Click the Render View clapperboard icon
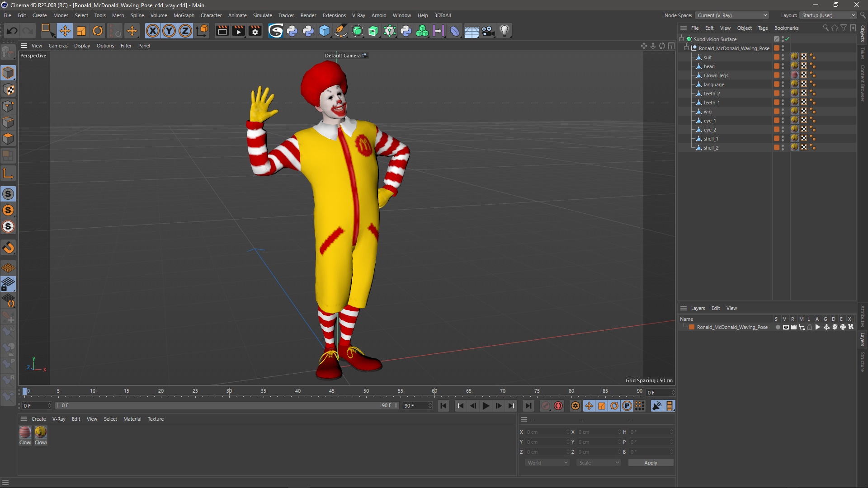Screen dimensions: 868x488 (222, 31)
